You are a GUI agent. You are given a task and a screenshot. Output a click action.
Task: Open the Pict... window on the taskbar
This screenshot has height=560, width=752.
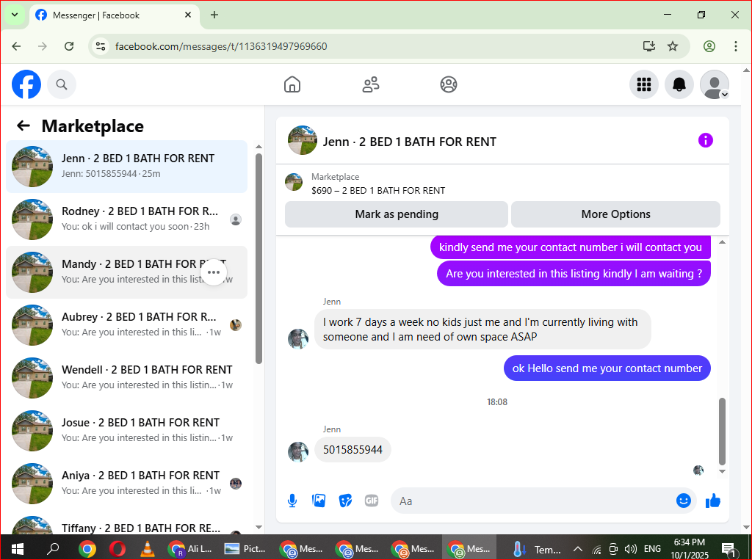[x=245, y=548]
